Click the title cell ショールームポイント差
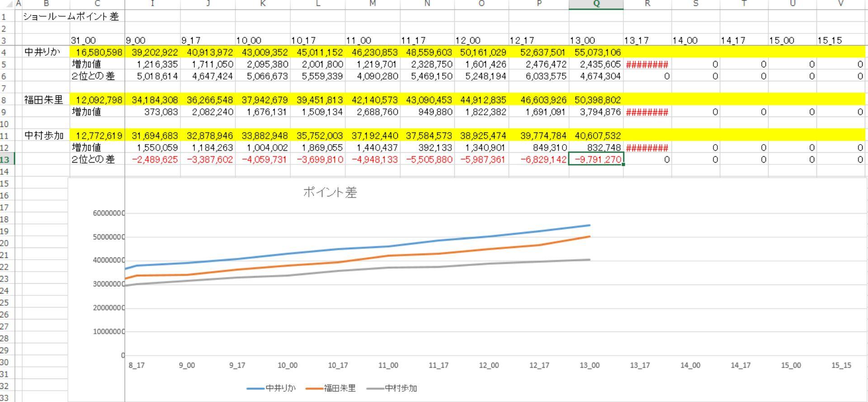Viewport: 868px width, 402px height. point(71,17)
